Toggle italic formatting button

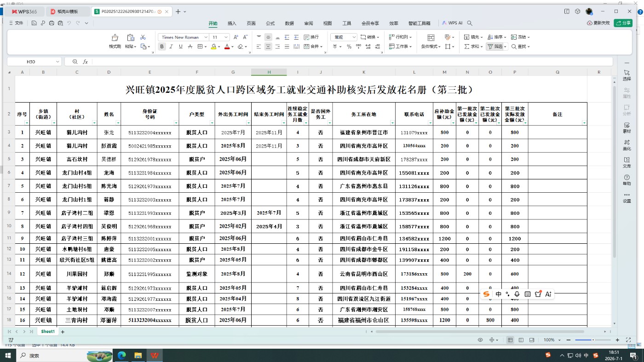pos(171,46)
